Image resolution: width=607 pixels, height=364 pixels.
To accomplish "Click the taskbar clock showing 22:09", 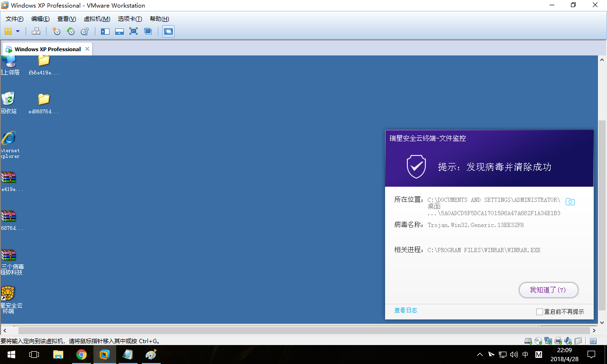I will [565, 355].
